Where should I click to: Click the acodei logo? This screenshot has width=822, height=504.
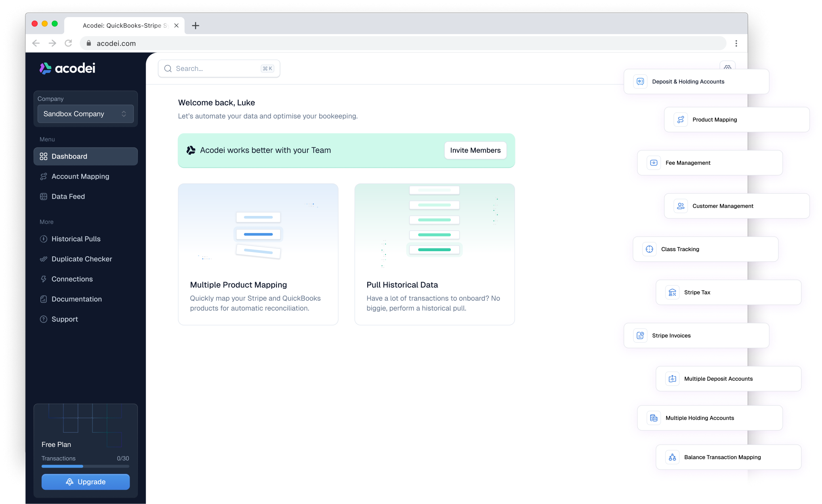click(67, 68)
